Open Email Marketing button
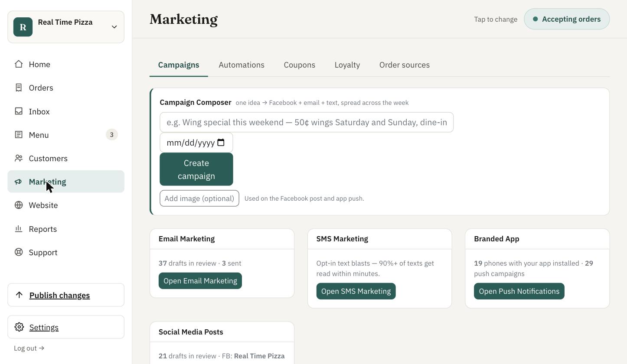This screenshot has height=364, width=627. pyautogui.click(x=200, y=281)
